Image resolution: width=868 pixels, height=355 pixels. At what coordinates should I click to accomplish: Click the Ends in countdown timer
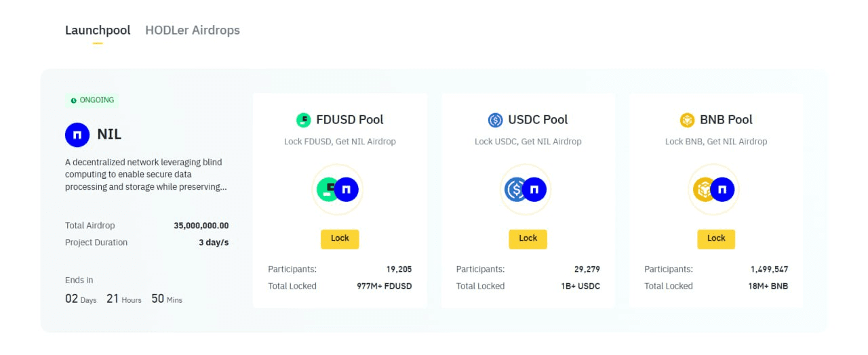[x=123, y=299]
